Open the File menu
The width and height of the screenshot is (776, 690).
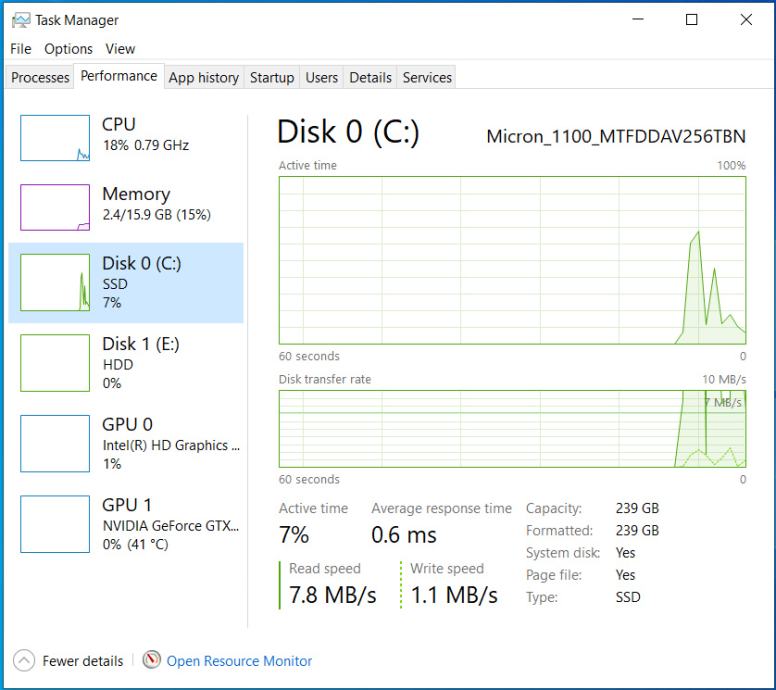21,49
